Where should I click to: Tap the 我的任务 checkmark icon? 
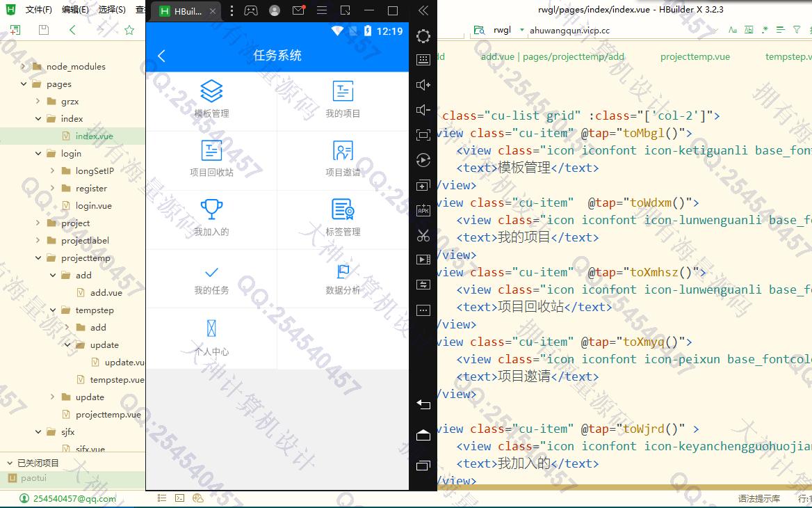click(x=211, y=272)
